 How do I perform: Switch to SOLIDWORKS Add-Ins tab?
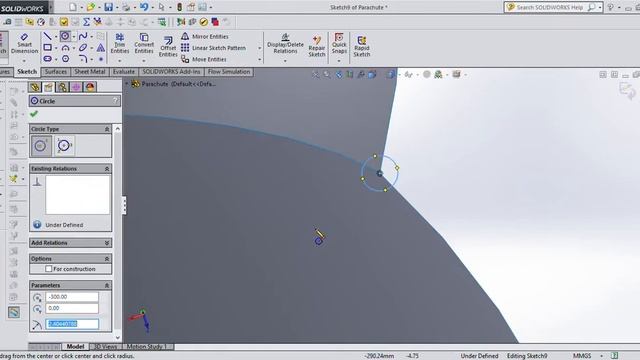click(171, 72)
